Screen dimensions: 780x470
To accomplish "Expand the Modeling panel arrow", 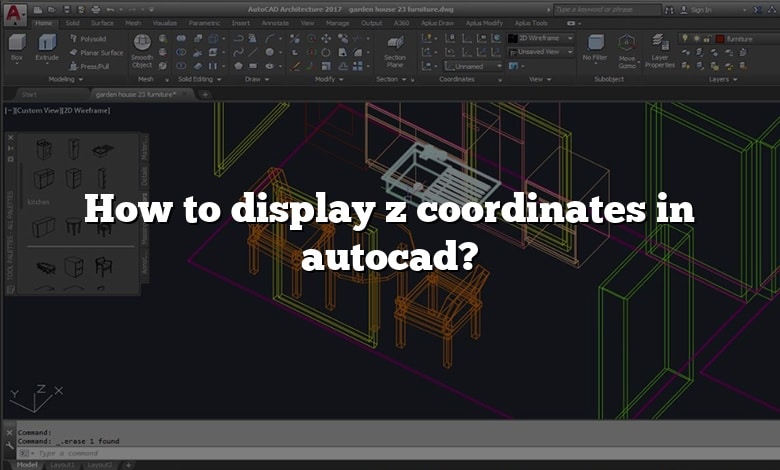I will 81,80.
